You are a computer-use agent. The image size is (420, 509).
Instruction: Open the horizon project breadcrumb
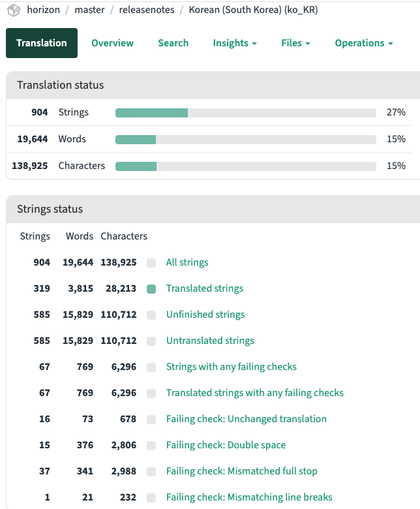click(43, 11)
